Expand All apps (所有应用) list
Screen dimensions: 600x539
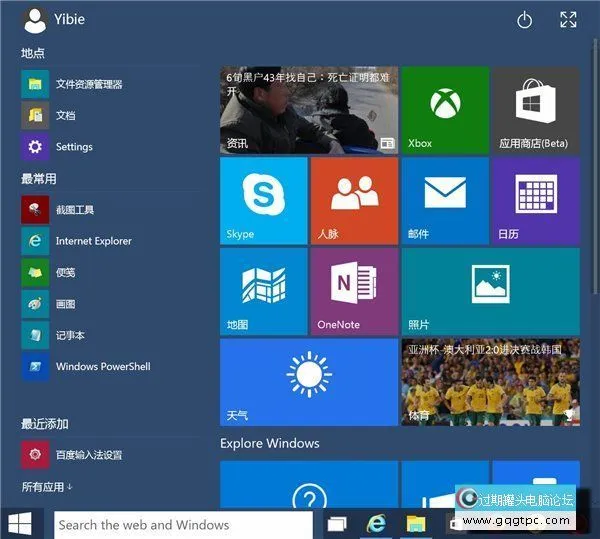click(47, 487)
